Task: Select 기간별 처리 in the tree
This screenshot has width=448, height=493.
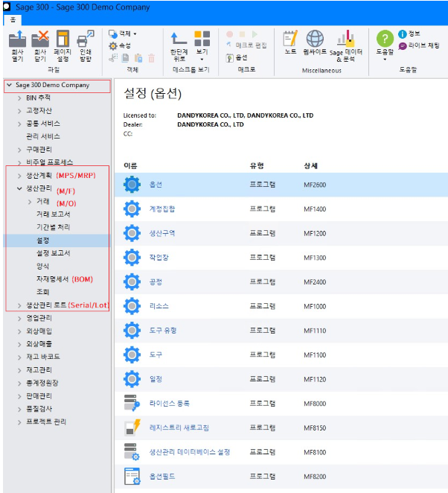Action: (53, 227)
